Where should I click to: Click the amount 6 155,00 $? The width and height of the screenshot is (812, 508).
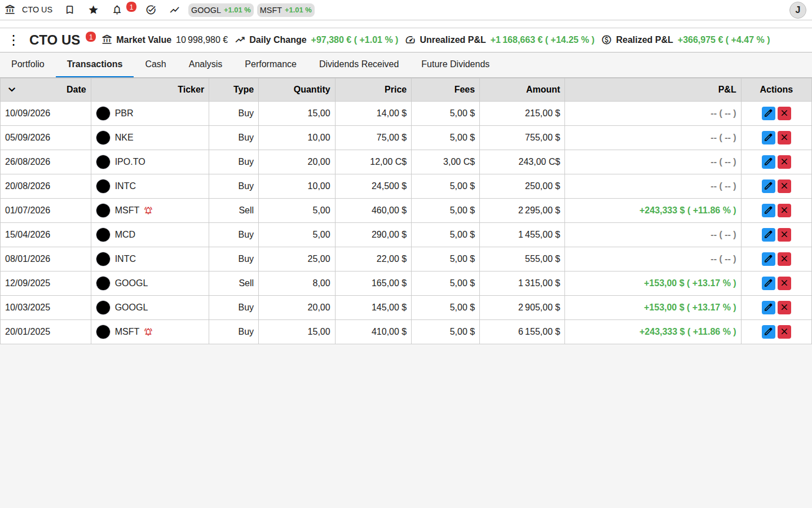(539, 332)
